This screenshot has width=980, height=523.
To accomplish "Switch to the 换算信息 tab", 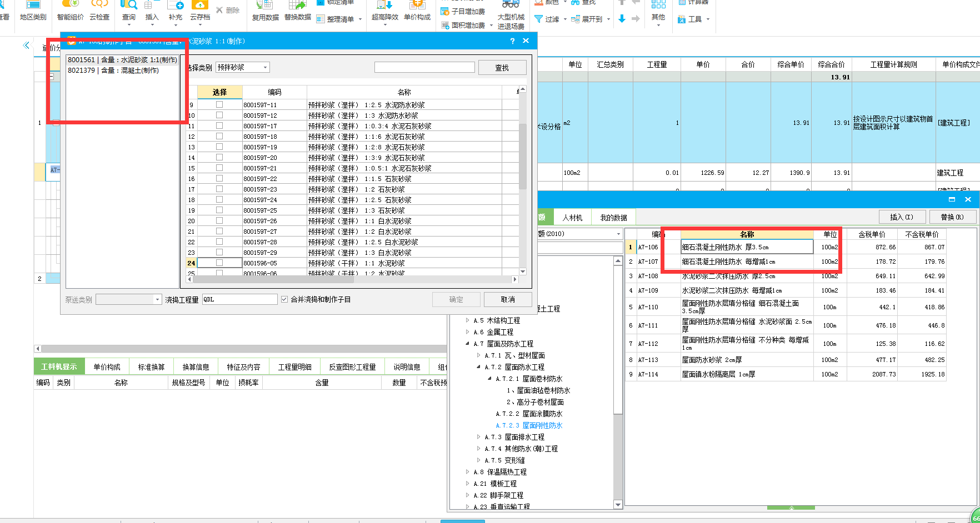I will [196, 366].
